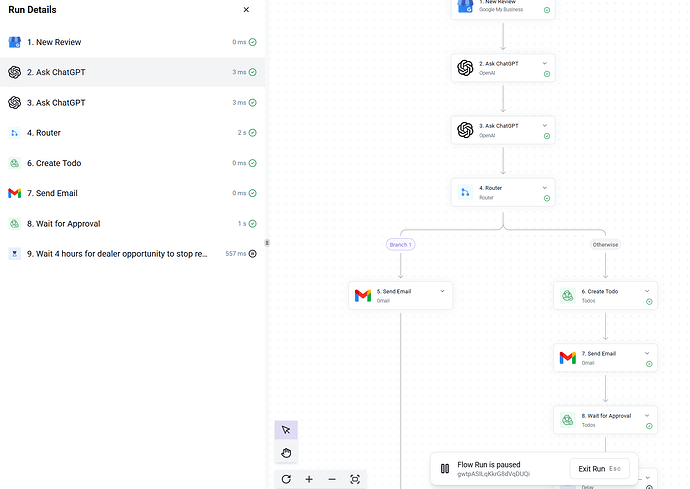
Task: Click the panel resize handle beside the run list
Action: pos(267,243)
